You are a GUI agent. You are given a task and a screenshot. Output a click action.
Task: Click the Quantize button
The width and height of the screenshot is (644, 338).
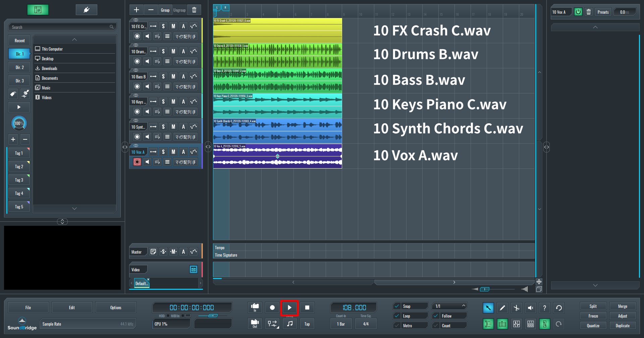pos(593,326)
